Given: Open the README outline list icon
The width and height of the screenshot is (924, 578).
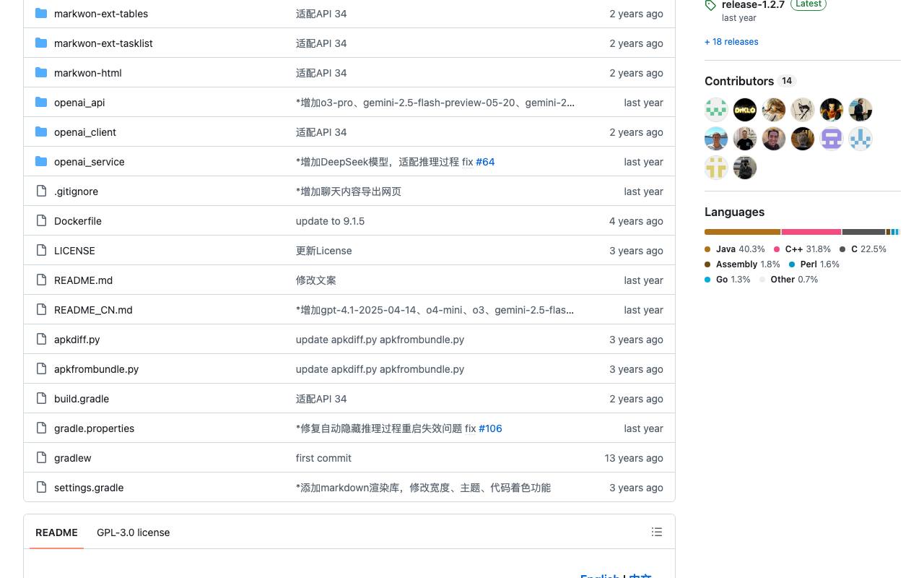Looking at the screenshot, I should pos(657,532).
